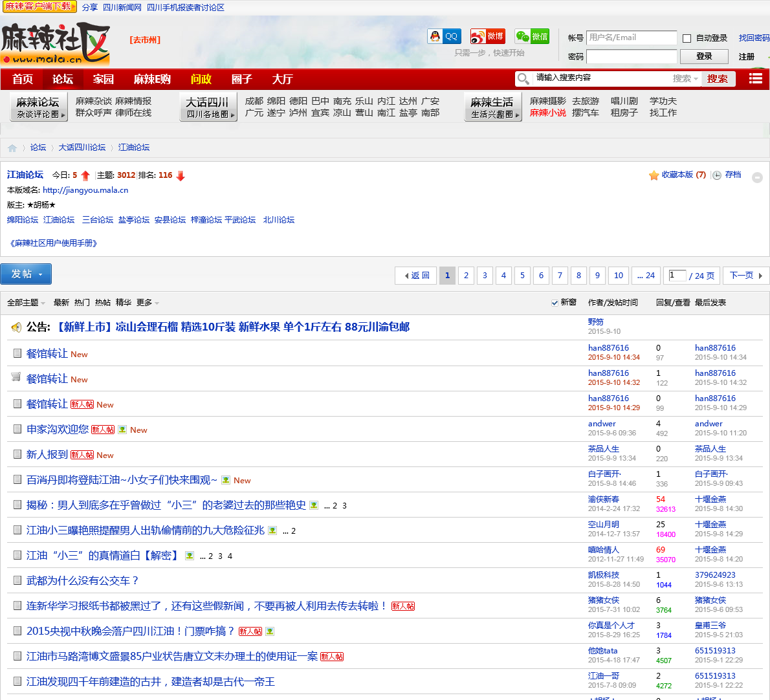This screenshot has width=770, height=700.
Task: Open 麻辣客户端下载 link
Action: (39, 6)
